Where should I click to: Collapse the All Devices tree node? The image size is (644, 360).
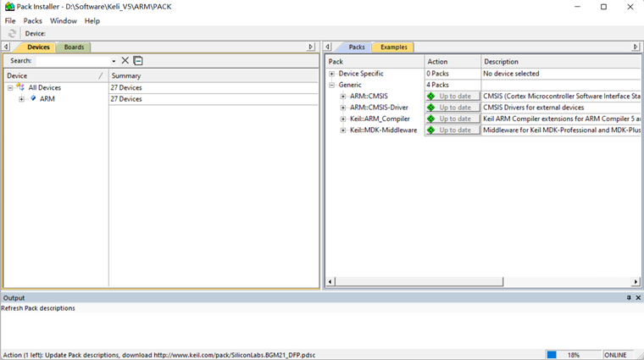pos(10,88)
